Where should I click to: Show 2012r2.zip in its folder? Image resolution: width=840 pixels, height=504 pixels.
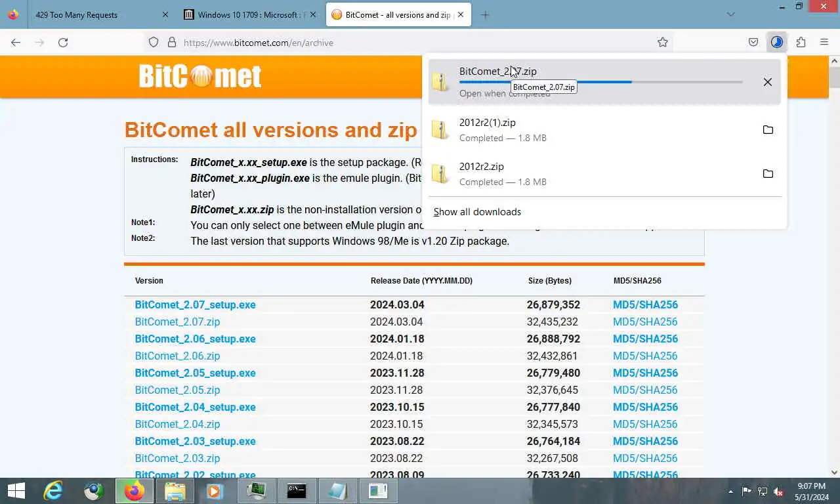tap(768, 174)
